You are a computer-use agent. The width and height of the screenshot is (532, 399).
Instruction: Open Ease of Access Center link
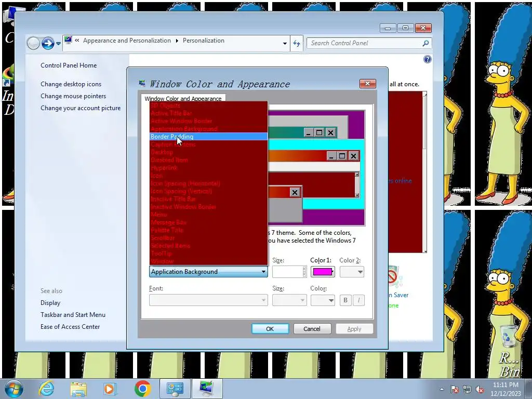70,327
